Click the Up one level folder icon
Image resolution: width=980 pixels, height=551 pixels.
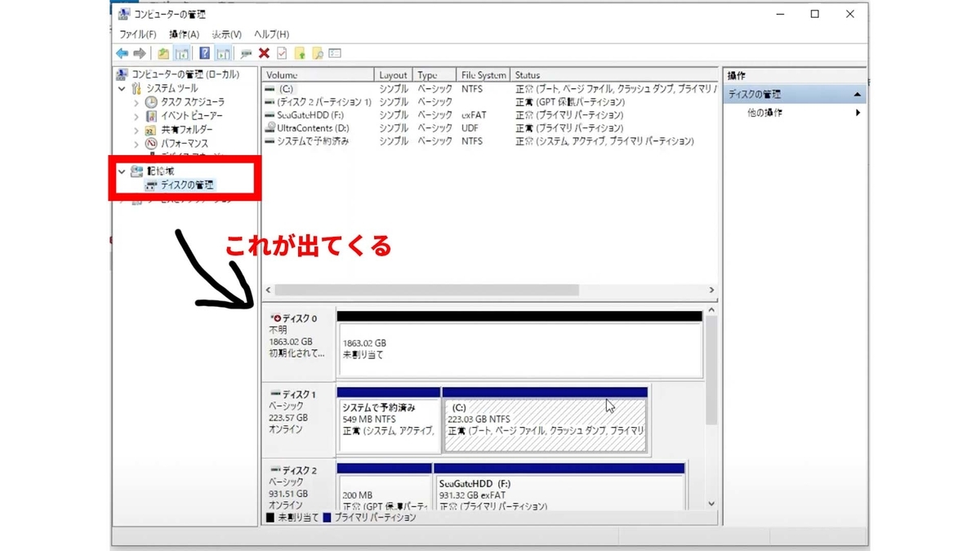pos(163,53)
